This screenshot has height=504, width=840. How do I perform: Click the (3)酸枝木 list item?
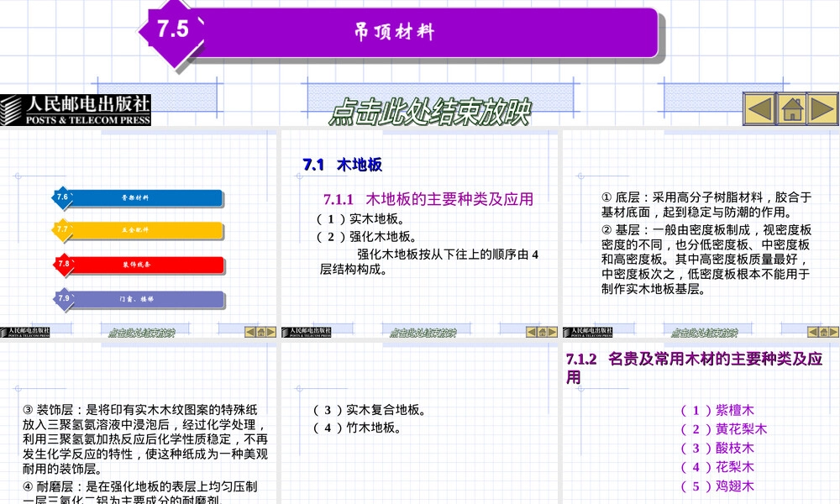click(717, 449)
